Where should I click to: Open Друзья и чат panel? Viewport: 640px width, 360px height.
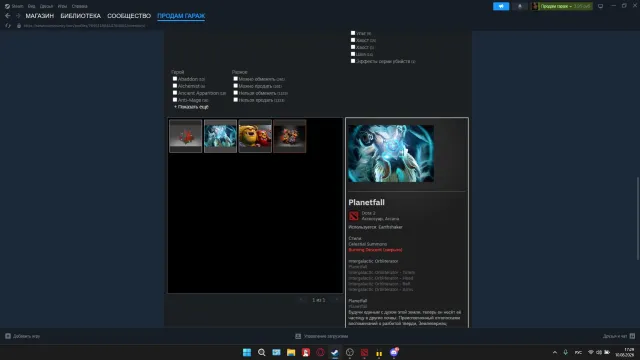[619, 336]
